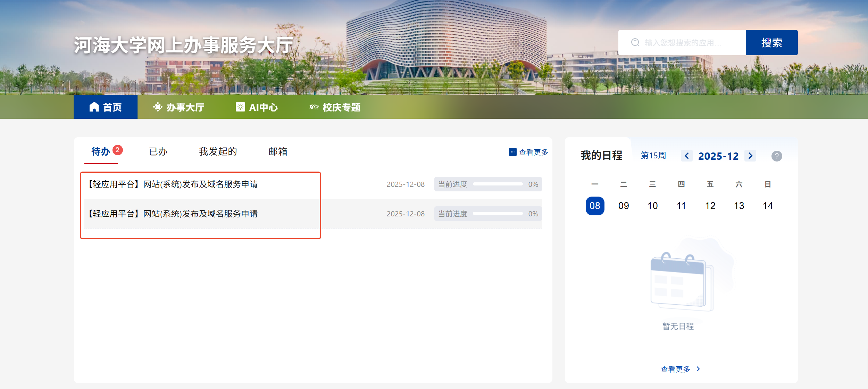Click the application search input field
The width and height of the screenshot is (868, 389).
tap(687, 42)
